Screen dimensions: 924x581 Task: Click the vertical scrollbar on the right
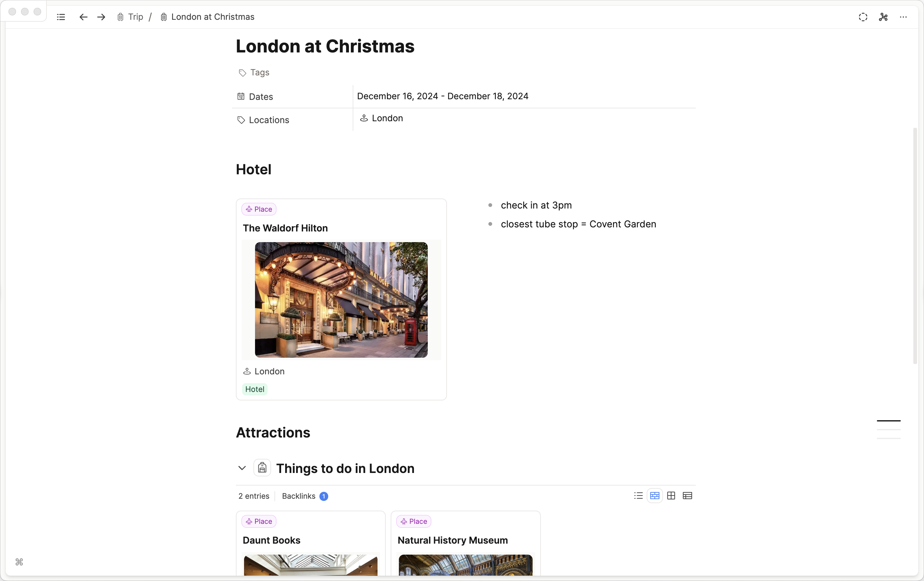pos(915,246)
